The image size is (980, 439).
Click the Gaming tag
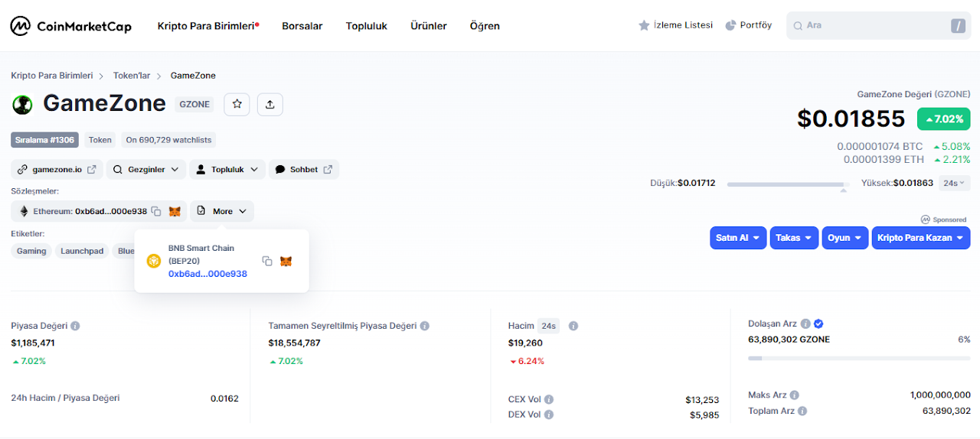31,251
